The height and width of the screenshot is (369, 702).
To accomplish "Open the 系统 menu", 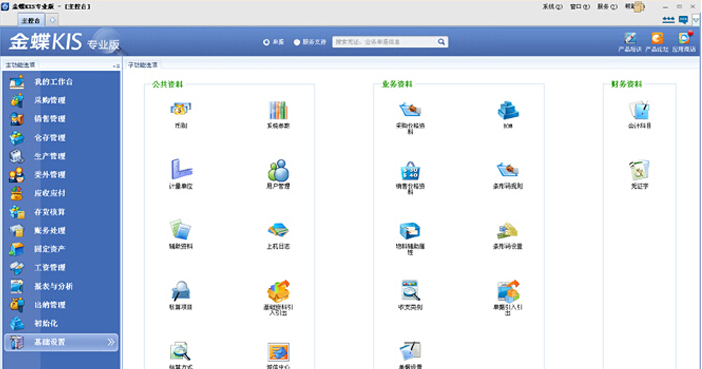I will click(552, 7).
